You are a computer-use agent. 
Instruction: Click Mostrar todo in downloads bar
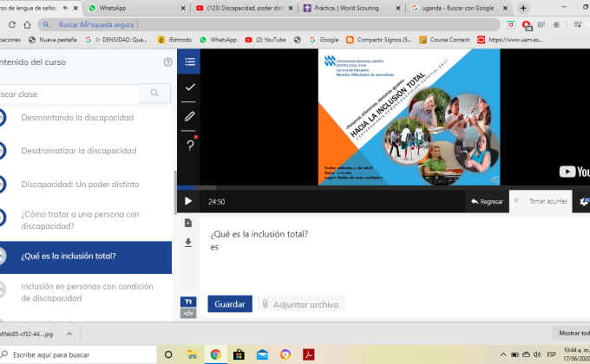(573, 333)
